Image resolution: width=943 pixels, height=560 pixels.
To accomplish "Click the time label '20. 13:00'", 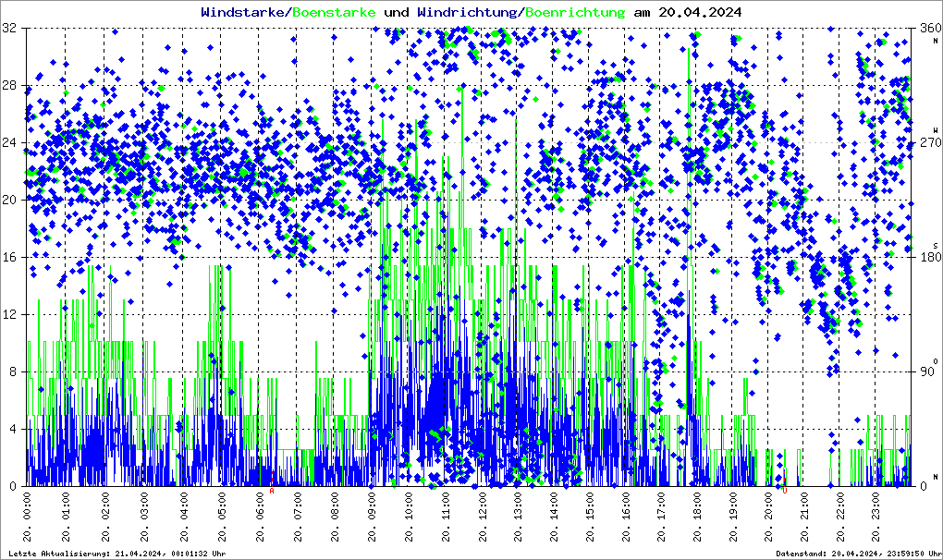I will pyautogui.click(x=519, y=517).
